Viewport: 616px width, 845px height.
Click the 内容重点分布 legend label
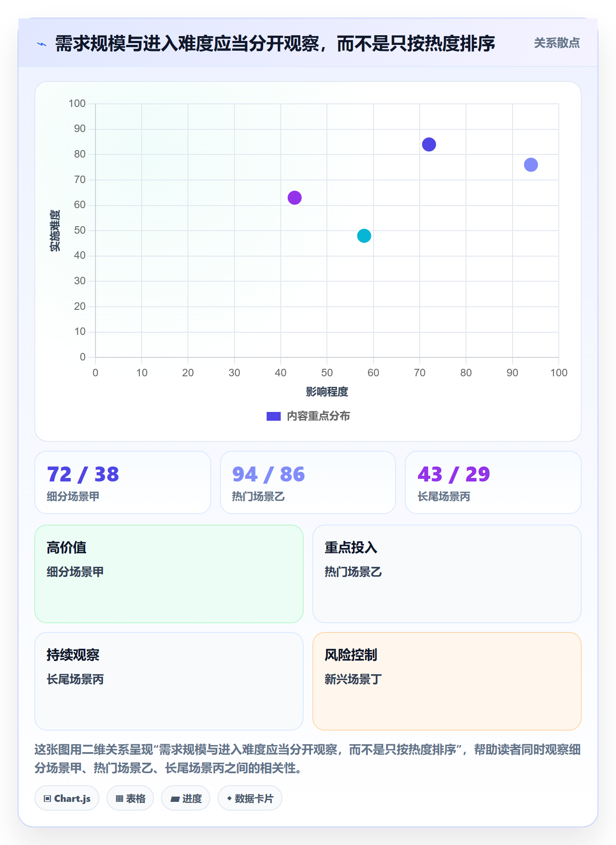(x=318, y=416)
